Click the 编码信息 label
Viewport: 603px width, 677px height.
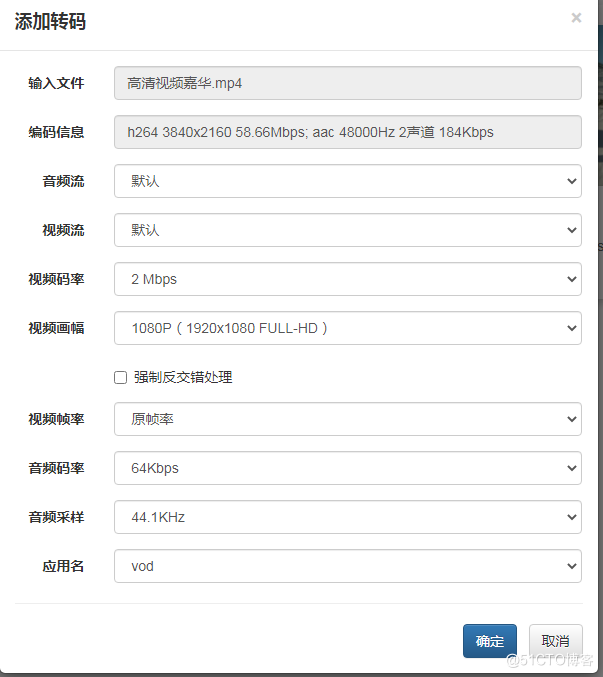[56, 132]
